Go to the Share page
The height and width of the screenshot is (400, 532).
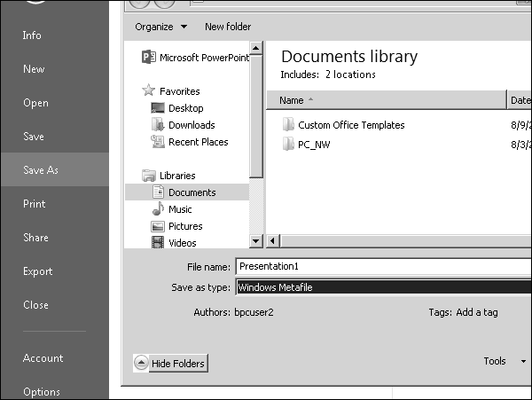35,237
